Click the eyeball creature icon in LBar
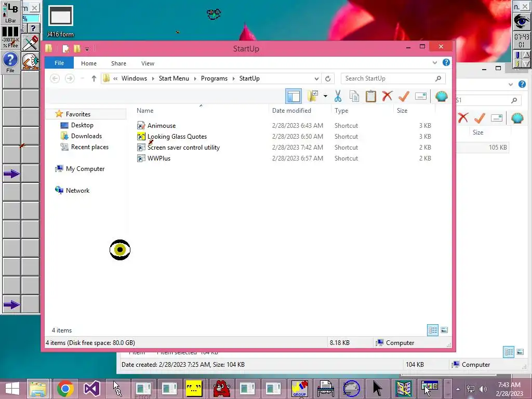Screen dimensions: 532x399 (x=31, y=61)
